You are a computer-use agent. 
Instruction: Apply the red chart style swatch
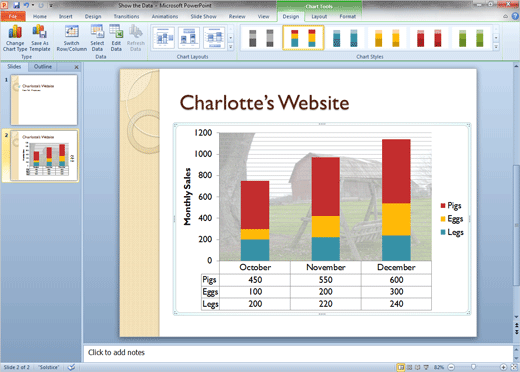[x=429, y=38]
